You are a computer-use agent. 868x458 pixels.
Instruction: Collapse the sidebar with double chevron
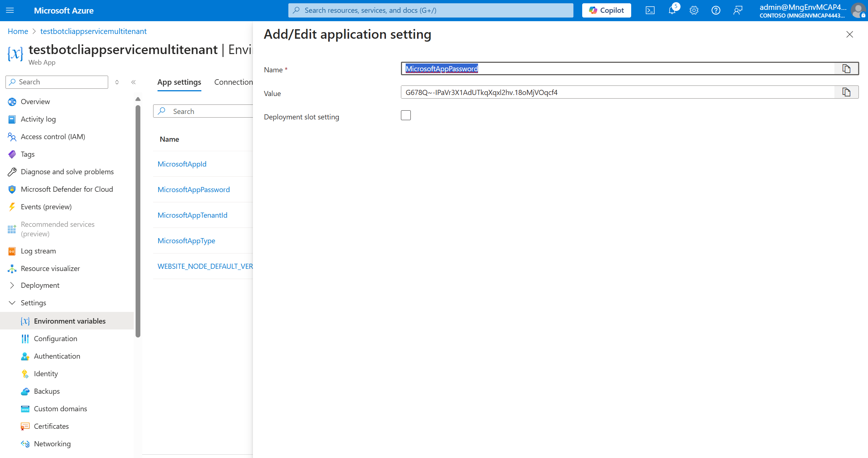click(x=133, y=82)
